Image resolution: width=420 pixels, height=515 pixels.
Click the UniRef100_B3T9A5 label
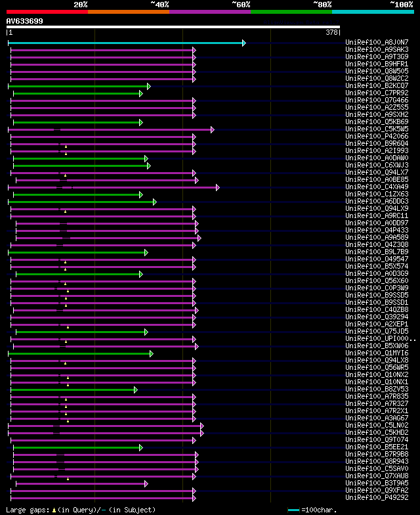click(x=377, y=483)
